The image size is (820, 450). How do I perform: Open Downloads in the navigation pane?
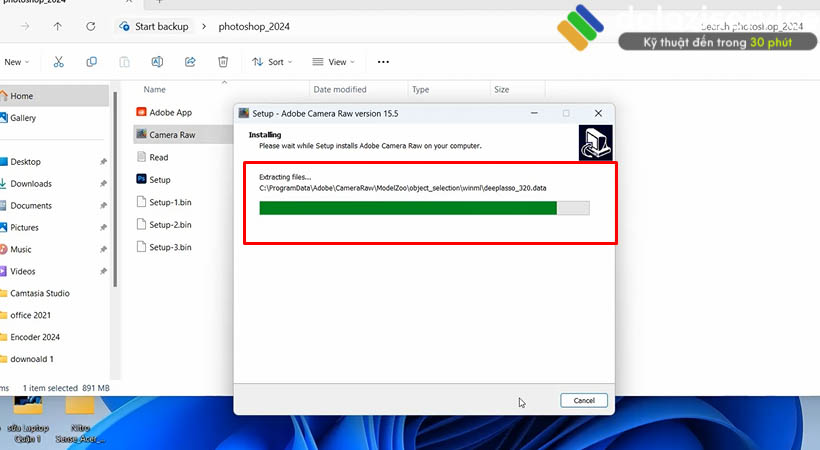[x=31, y=184]
